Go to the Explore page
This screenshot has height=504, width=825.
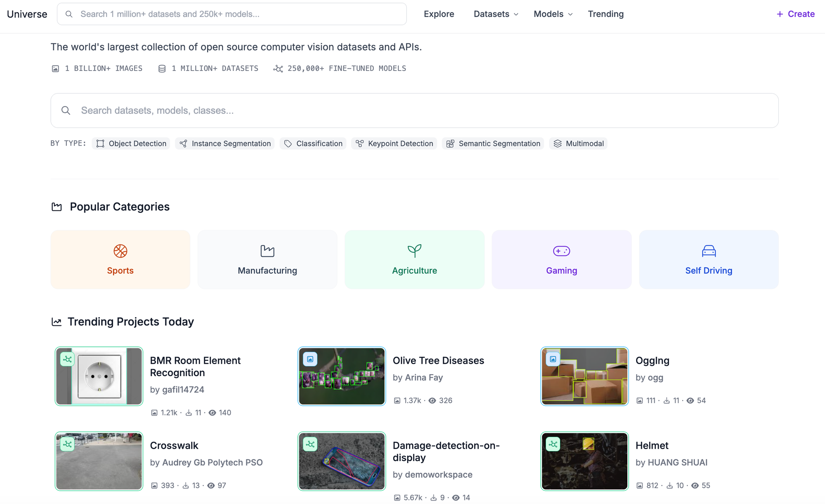point(439,14)
